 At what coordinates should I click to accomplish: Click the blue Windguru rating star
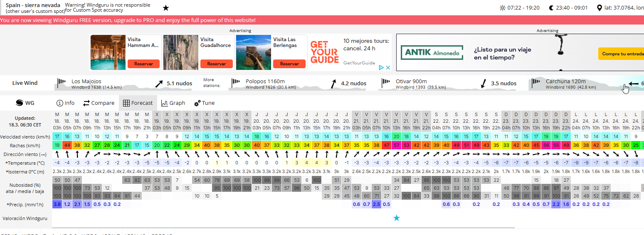click(397, 218)
